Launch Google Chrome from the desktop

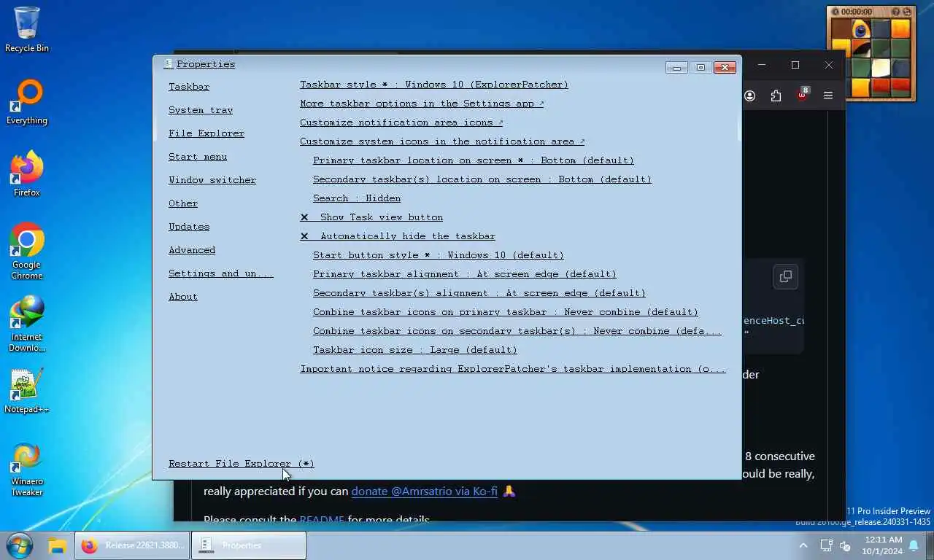click(x=27, y=251)
